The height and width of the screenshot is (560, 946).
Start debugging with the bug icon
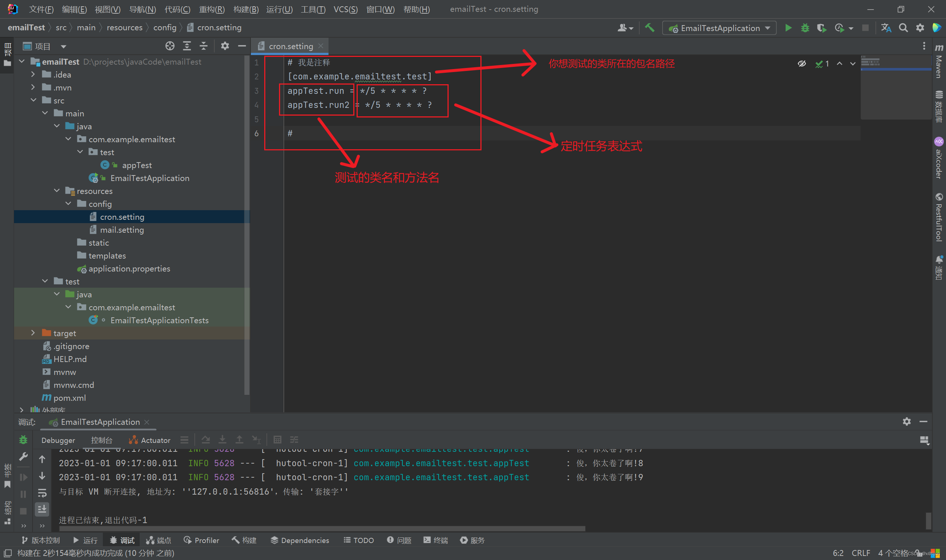[805, 28]
